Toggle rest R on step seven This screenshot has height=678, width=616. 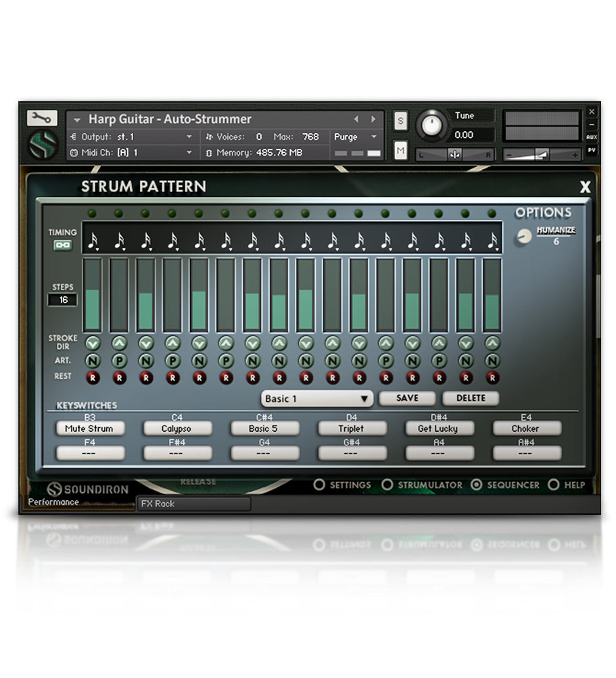point(253,378)
